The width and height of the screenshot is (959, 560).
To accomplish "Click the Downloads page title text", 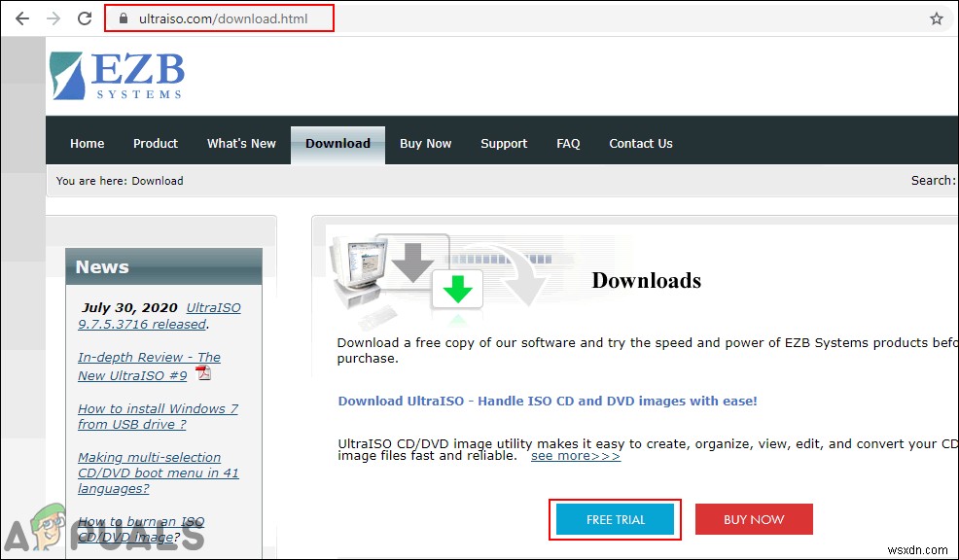I will [647, 281].
